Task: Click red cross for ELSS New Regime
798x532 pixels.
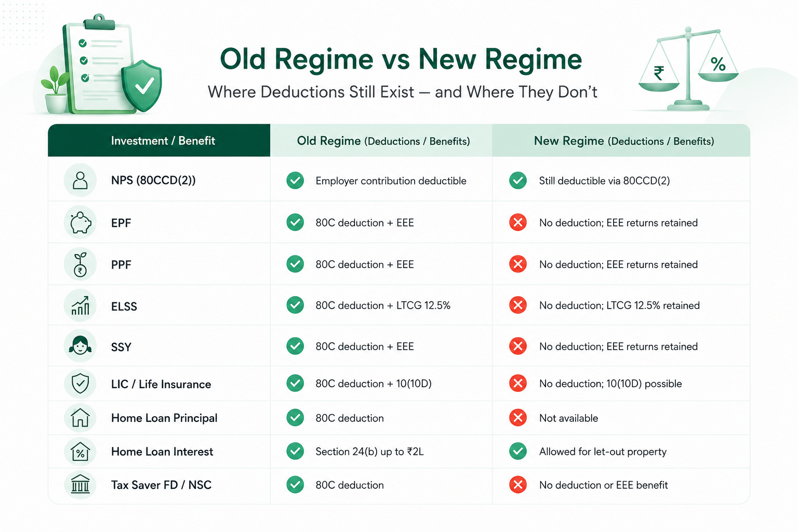Action: click(x=518, y=305)
